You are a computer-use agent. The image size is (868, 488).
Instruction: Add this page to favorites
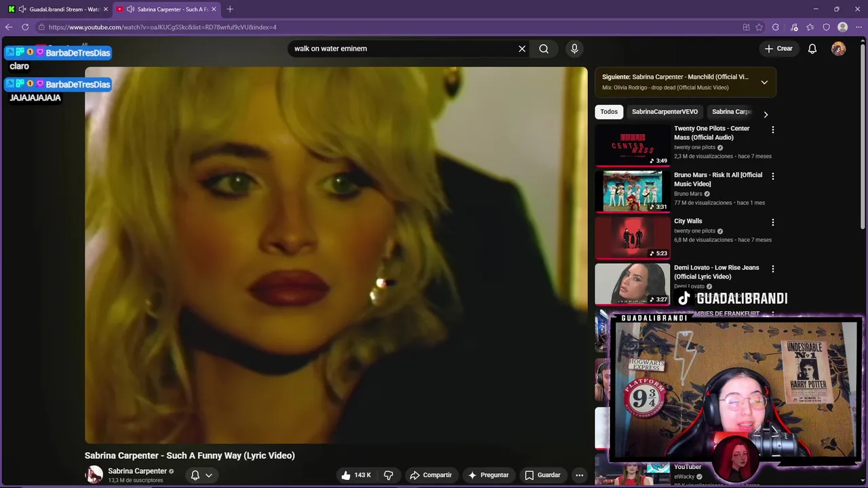[x=759, y=27]
